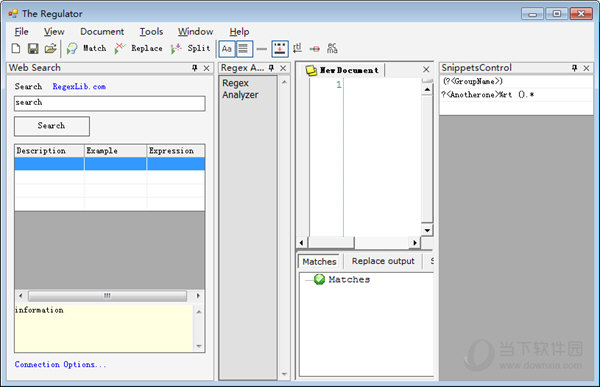This screenshot has height=387, width=600.
Task: Select the New Document tab
Action: point(343,70)
